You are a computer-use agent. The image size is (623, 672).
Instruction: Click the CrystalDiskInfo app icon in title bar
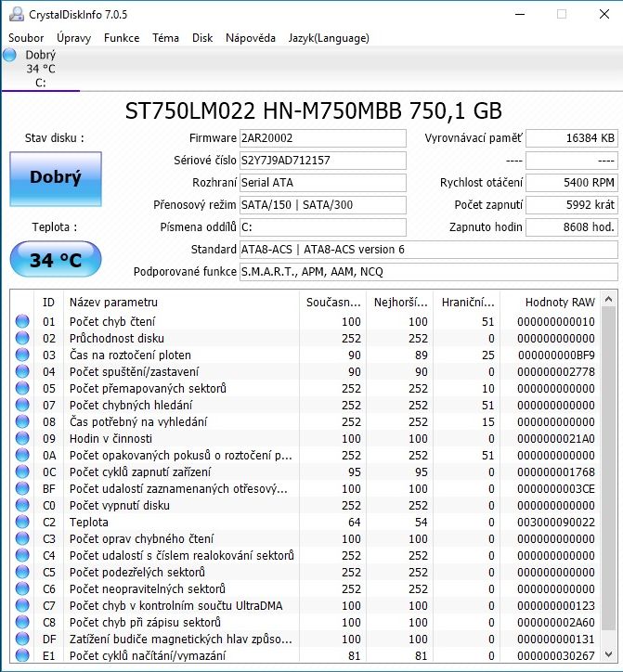pyautogui.click(x=12, y=14)
